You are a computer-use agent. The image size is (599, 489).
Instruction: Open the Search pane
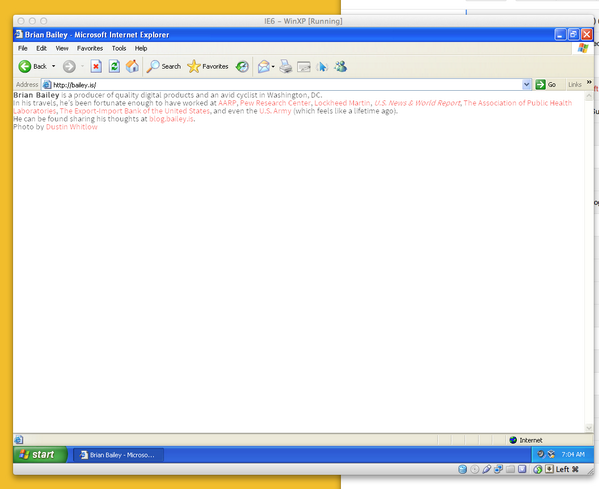click(x=164, y=66)
